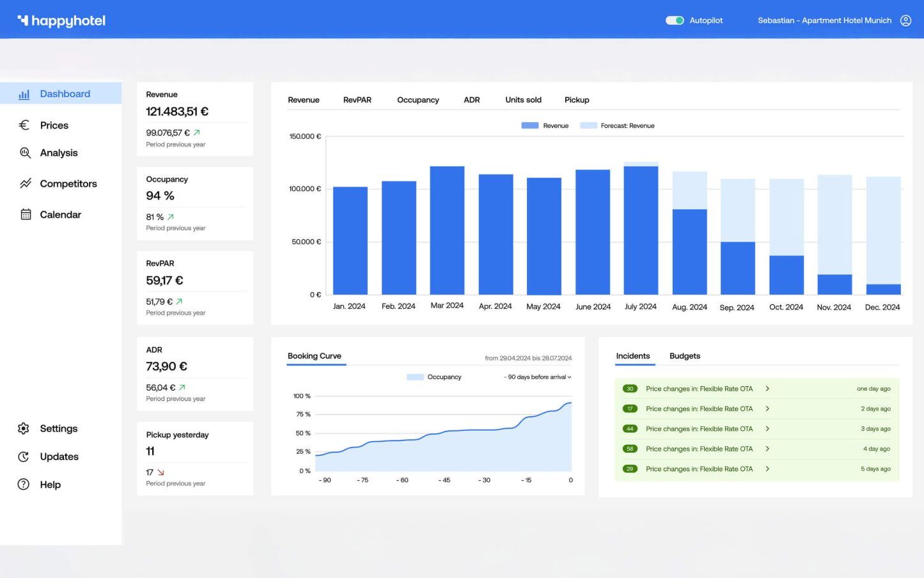Click the Mar 2024 revenue bar

point(447,230)
